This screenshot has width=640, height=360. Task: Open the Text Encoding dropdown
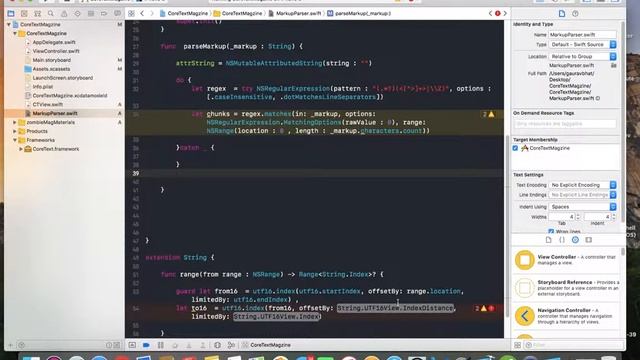[582, 185]
